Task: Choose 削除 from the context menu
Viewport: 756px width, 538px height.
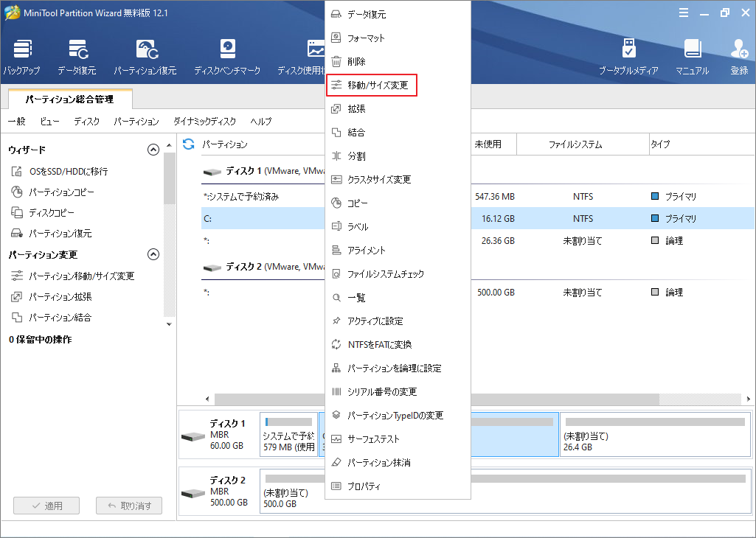Action: tap(398, 62)
